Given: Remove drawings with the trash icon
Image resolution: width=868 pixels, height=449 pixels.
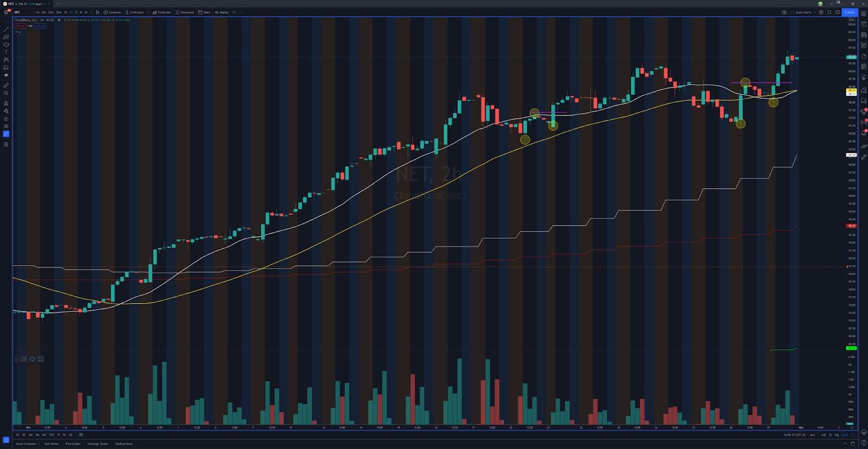Looking at the screenshot, I should pos(6,144).
